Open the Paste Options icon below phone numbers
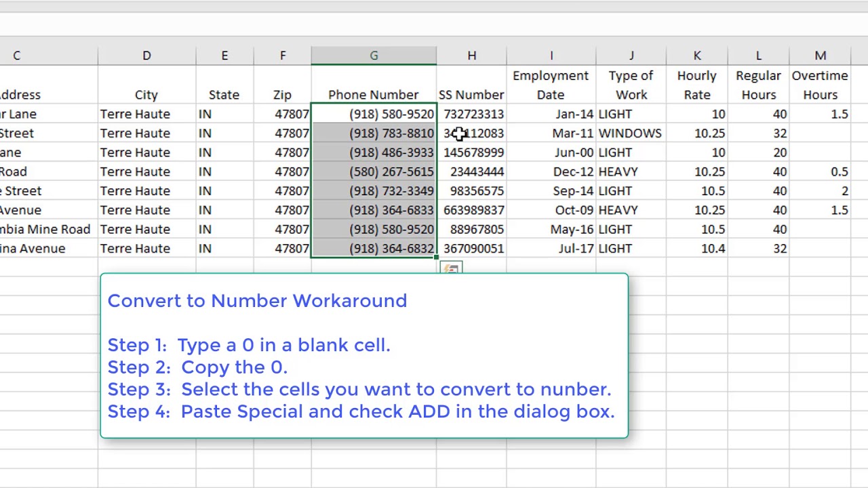The width and height of the screenshot is (868, 488). coord(452,268)
